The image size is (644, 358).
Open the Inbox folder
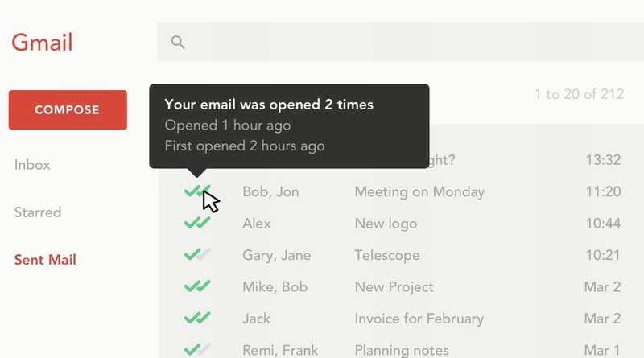32,165
